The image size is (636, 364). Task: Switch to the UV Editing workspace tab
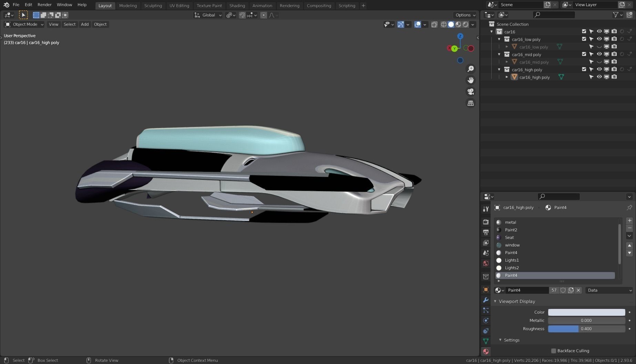pyautogui.click(x=179, y=6)
